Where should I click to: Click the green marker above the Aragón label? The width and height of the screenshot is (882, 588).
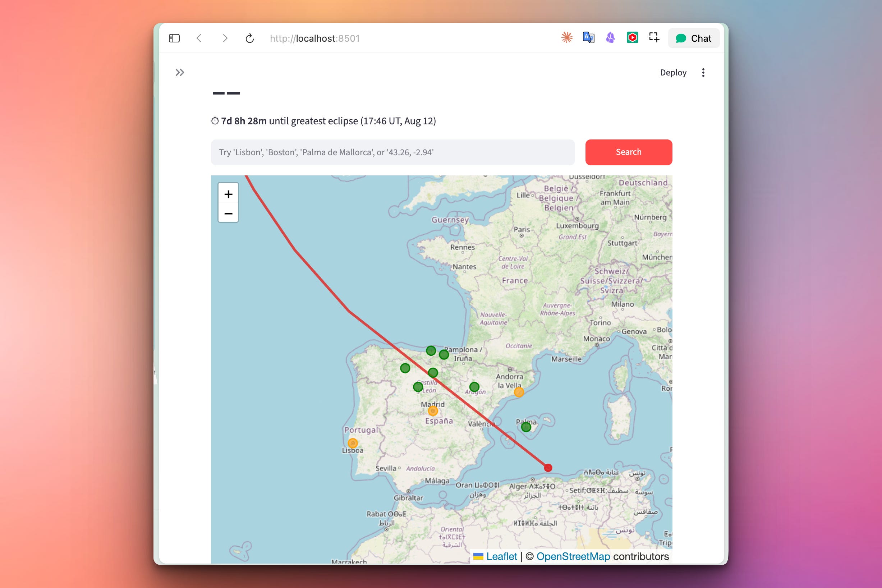474,387
